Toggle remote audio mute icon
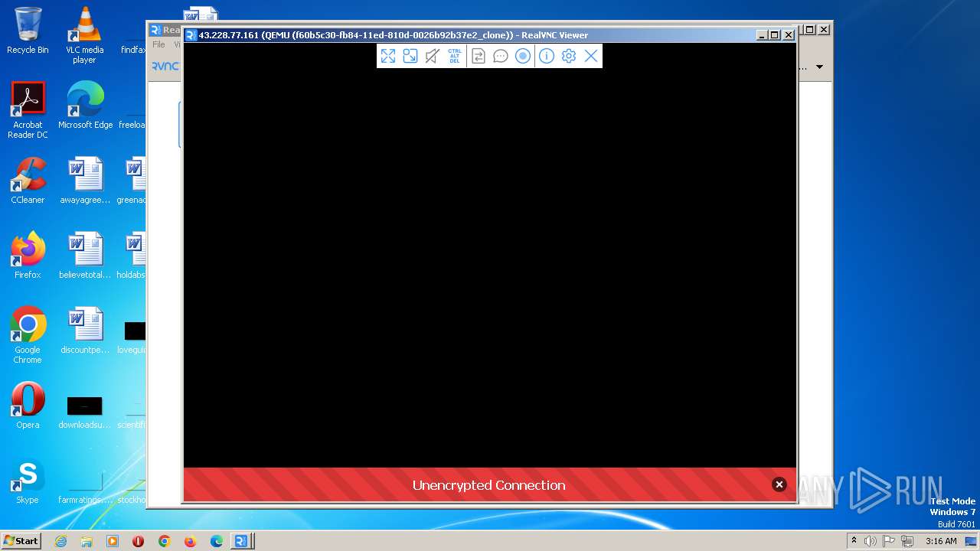This screenshot has height=551, width=980. 433,56
